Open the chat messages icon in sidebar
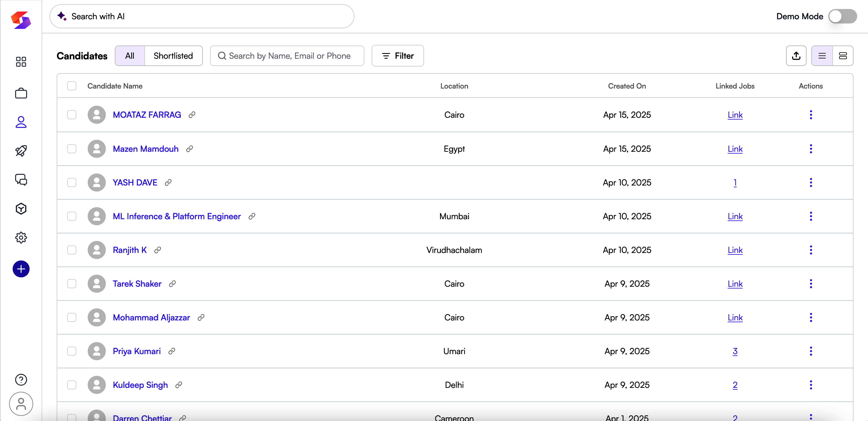Viewport: 868px width, 421px height. click(x=21, y=179)
